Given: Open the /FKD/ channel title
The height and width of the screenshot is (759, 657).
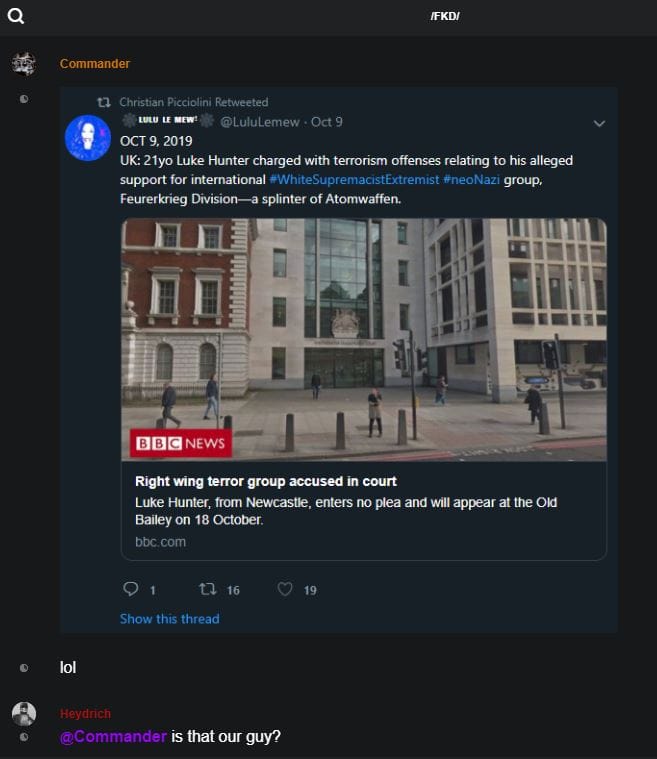Looking at the screenshot, I should click(x=444, y=16).
